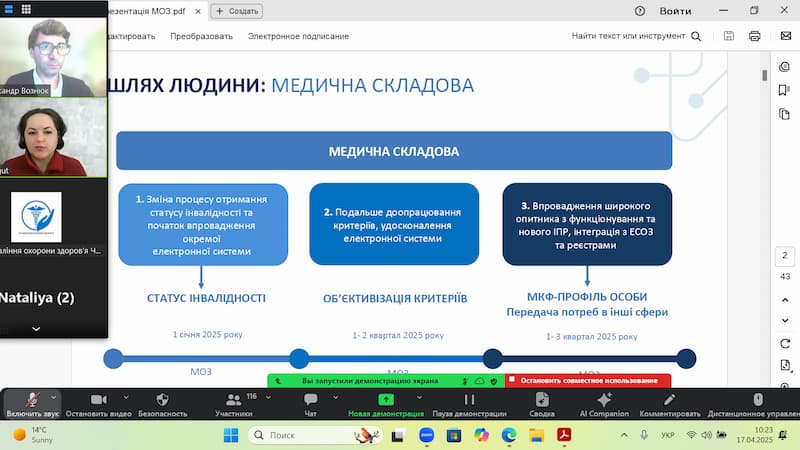Show hidden tray icons chevron

624,435
